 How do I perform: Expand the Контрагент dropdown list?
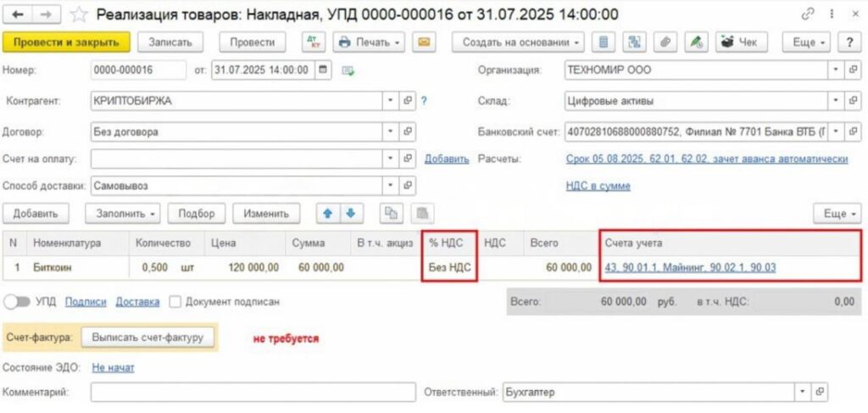click(391, 101)
